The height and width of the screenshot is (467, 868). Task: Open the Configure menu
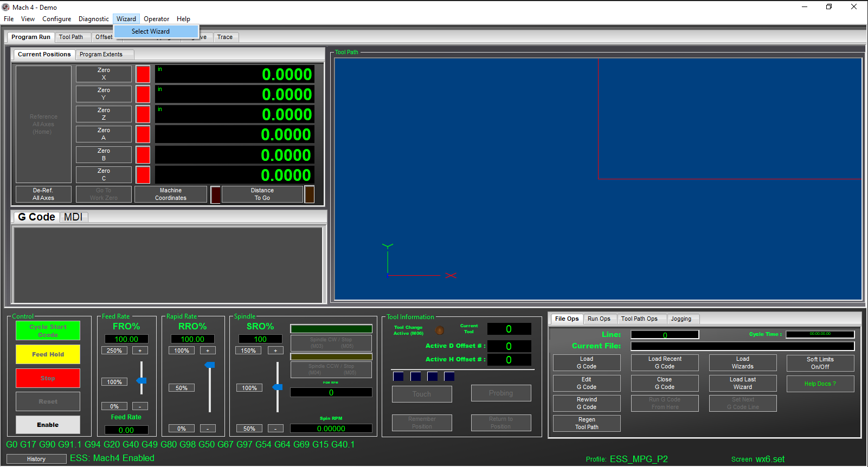(x=57, y=19)
